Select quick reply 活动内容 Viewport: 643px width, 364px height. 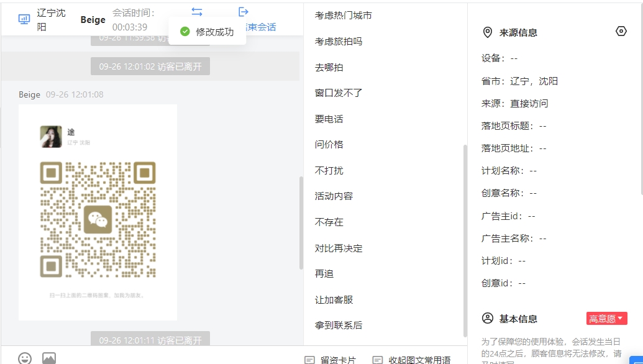coord(334,196)
